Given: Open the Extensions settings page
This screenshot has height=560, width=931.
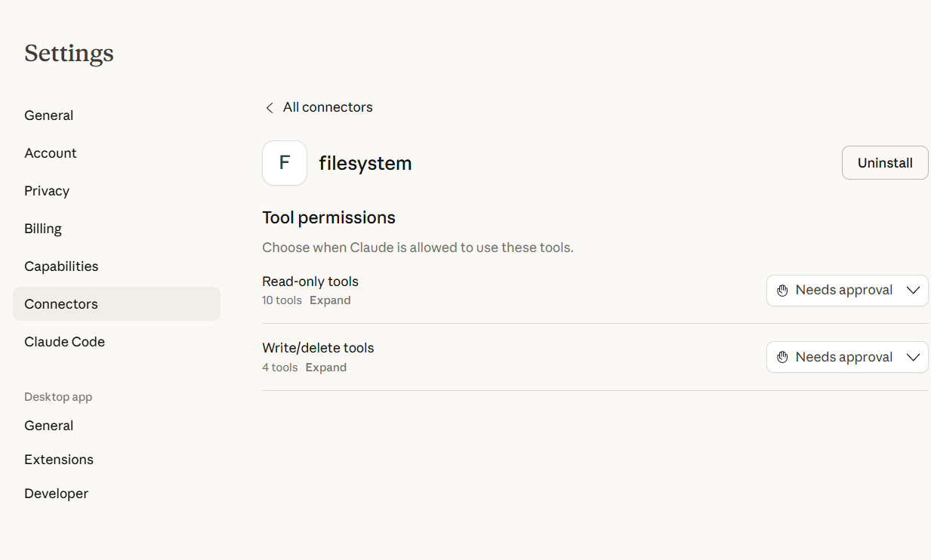Looking at the screenshot, I should (59, 460).
